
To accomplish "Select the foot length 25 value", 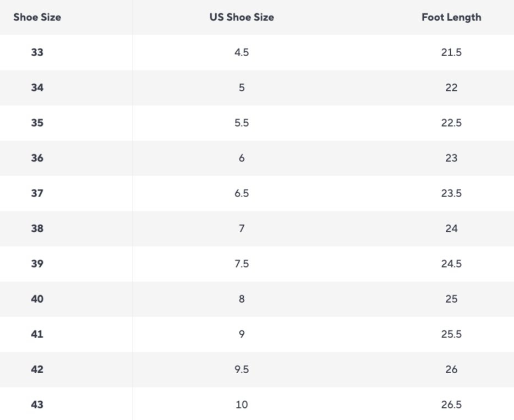I will click(451, 299).
